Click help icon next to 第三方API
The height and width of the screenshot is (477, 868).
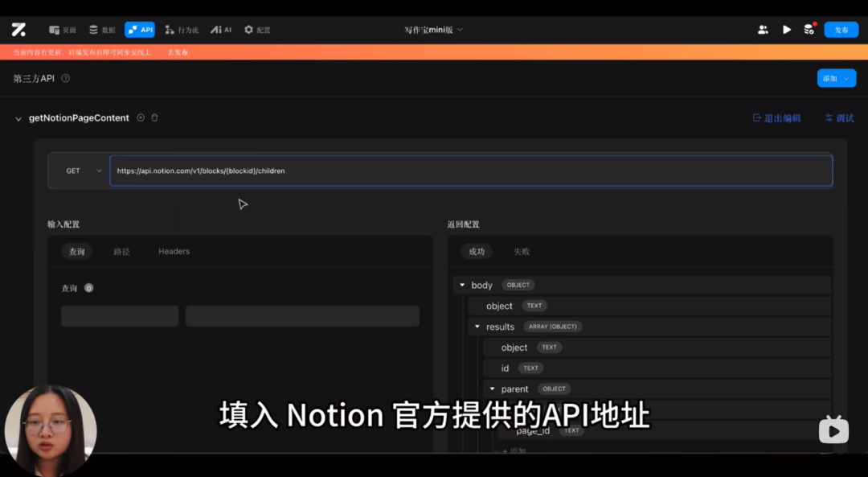click(x=65, y=78)
